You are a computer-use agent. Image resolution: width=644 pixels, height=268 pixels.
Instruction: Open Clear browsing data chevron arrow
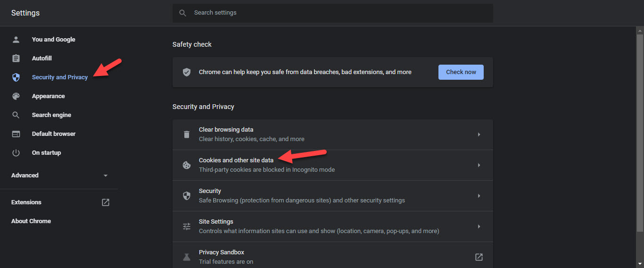pyautogui.click(x=479, y=134)
